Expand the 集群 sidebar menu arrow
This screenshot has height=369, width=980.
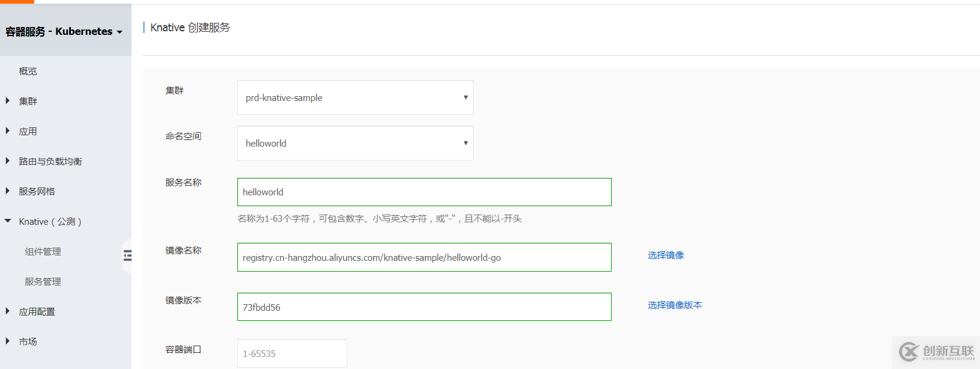pyautogui.click(x=7, y=101)
